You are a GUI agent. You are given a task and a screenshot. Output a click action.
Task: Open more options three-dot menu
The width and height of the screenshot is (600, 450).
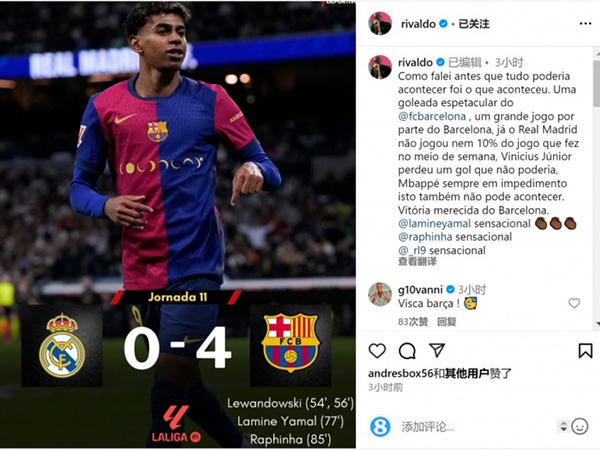click(x=585, y=24)
